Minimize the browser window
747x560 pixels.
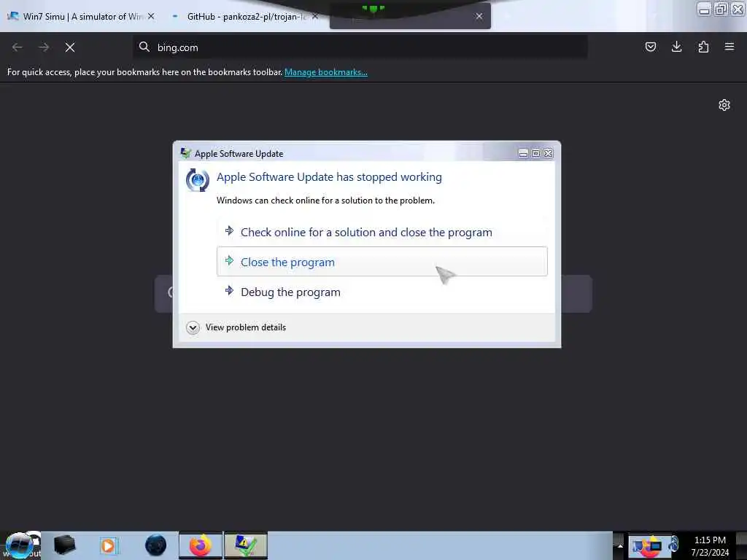[x=704, y=9]
